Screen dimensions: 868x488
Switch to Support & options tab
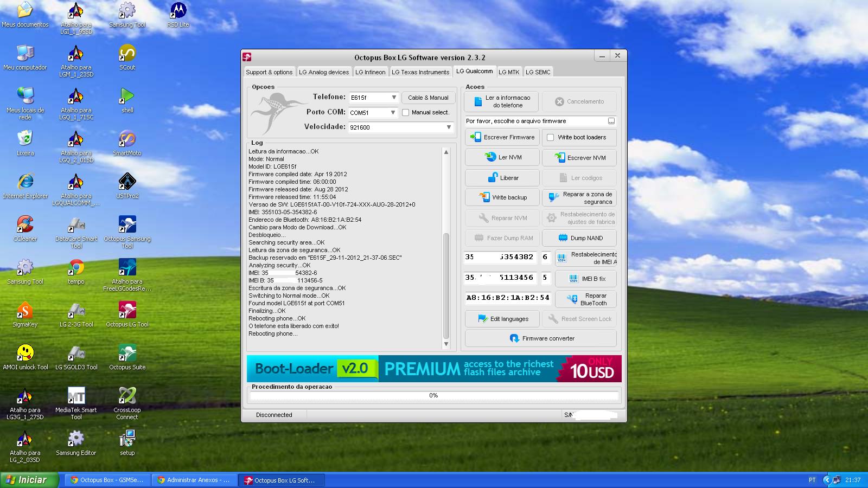(x=269, y=72)
